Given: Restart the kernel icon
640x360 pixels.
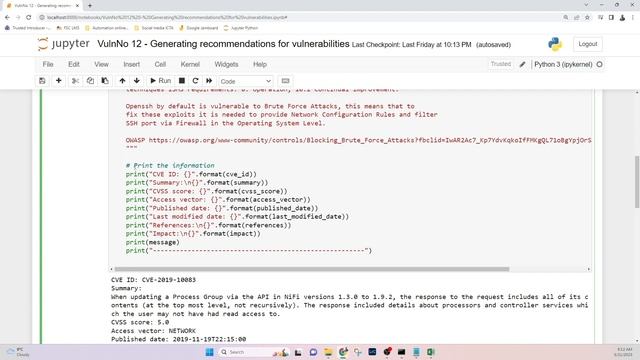Looking at the screenshot, I should click(196, 81).
